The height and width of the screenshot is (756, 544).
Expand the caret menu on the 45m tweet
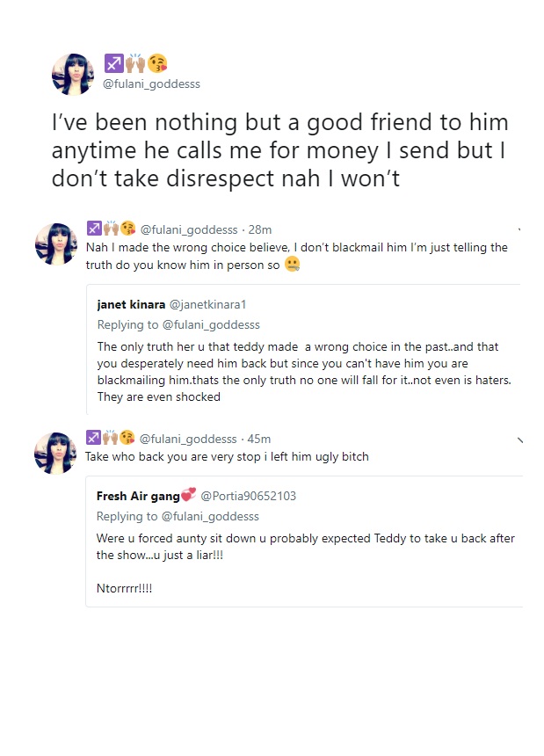520,440
